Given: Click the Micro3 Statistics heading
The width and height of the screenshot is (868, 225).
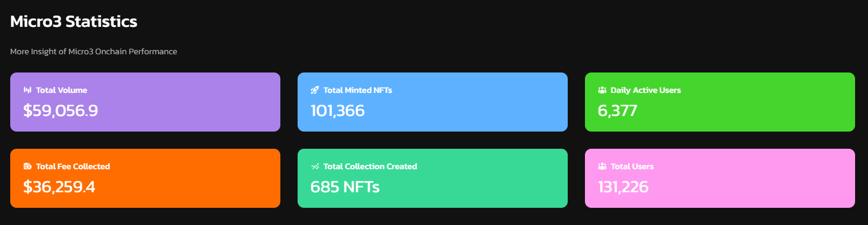Looking at the screenshot, I should [x=74, y=21].
